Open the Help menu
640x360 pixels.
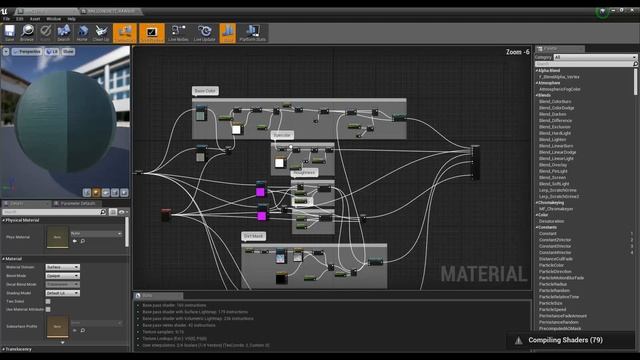coord(71,19)
